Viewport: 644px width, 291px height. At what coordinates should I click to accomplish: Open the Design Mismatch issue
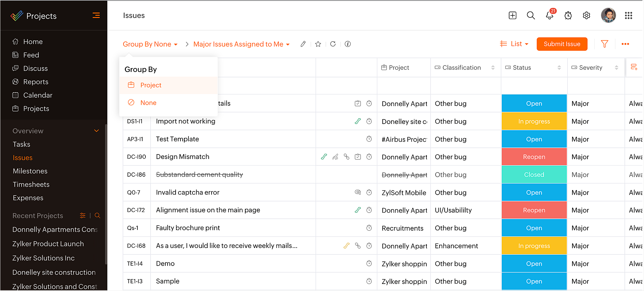182,157
